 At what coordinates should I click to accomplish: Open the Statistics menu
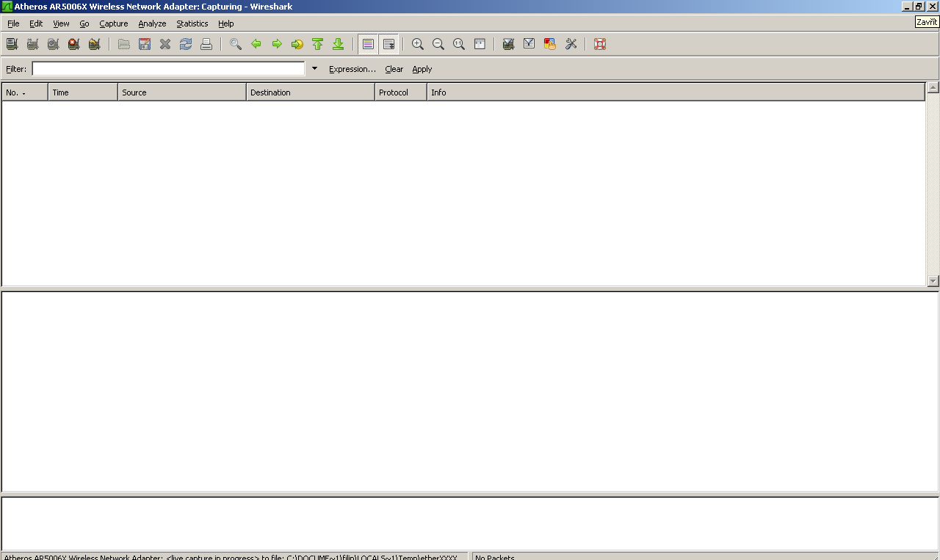192,23
